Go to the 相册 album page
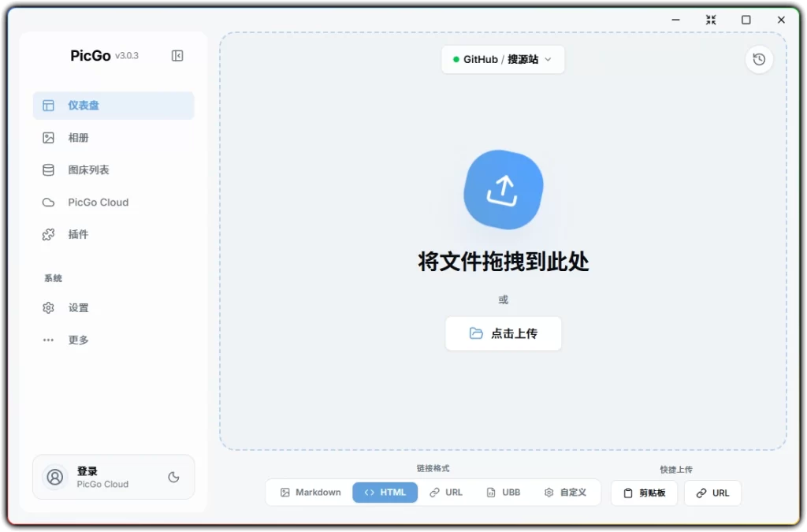Viewport: 807px width, 532px height. click(113, 138)
